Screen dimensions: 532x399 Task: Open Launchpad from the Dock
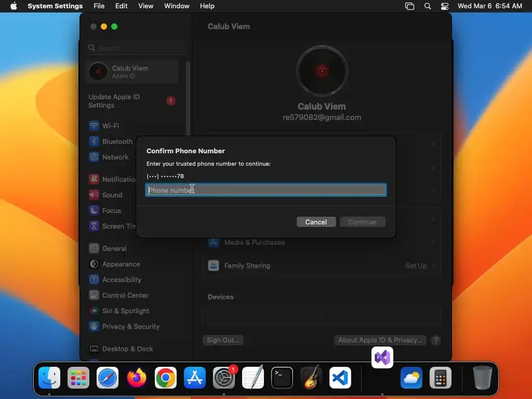click(78, 378)
